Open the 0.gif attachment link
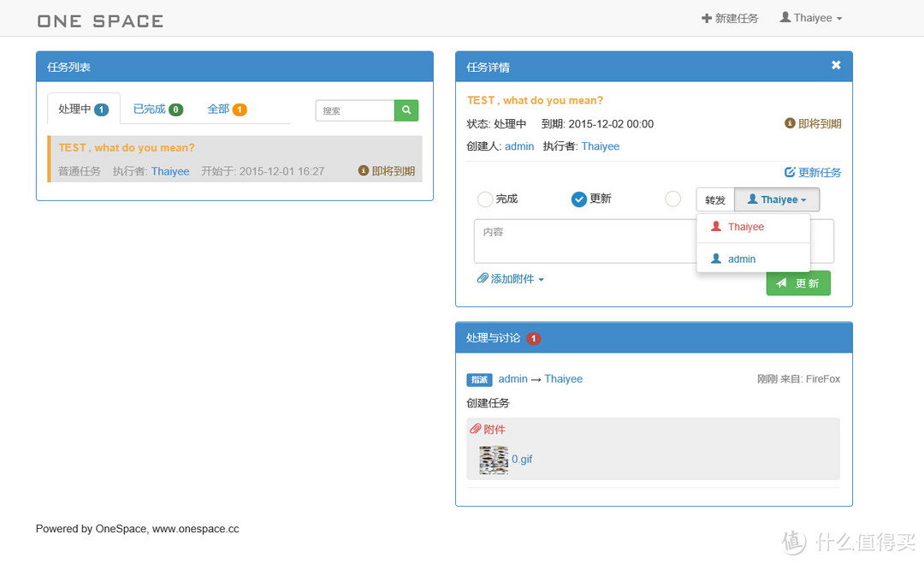 (522, 459)
